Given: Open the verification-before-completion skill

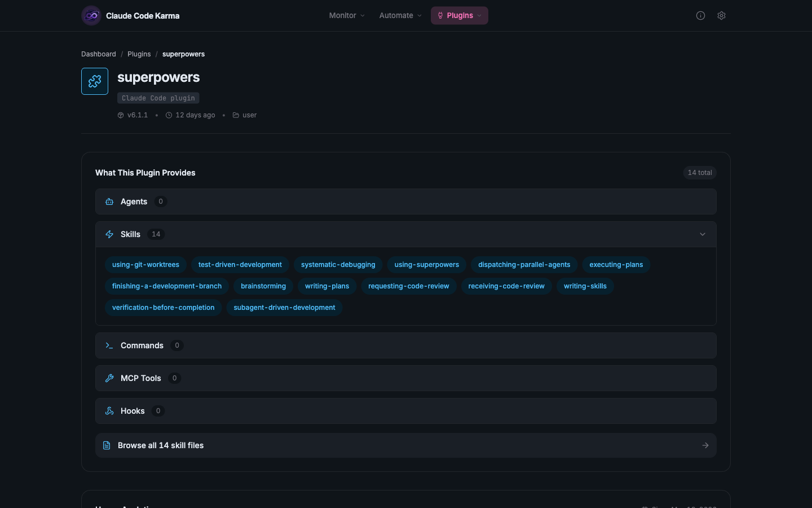Looking at the screenshot, I should click(164, 308).
